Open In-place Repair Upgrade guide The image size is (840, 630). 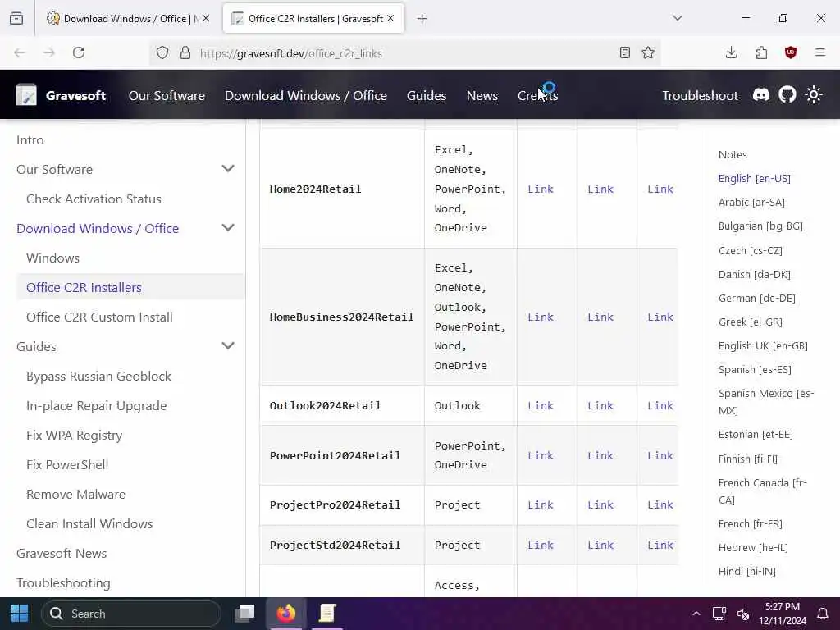[97, 405]
